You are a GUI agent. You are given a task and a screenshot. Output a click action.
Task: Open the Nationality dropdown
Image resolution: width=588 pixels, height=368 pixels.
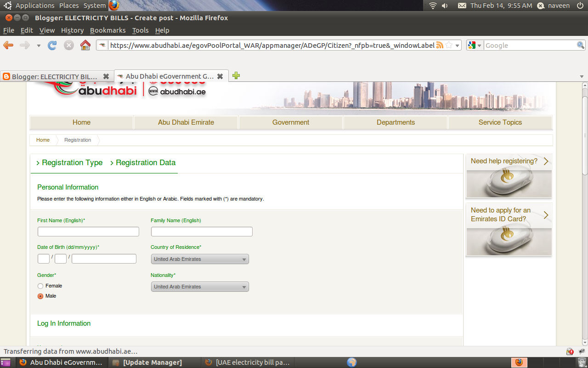(199, 286)
